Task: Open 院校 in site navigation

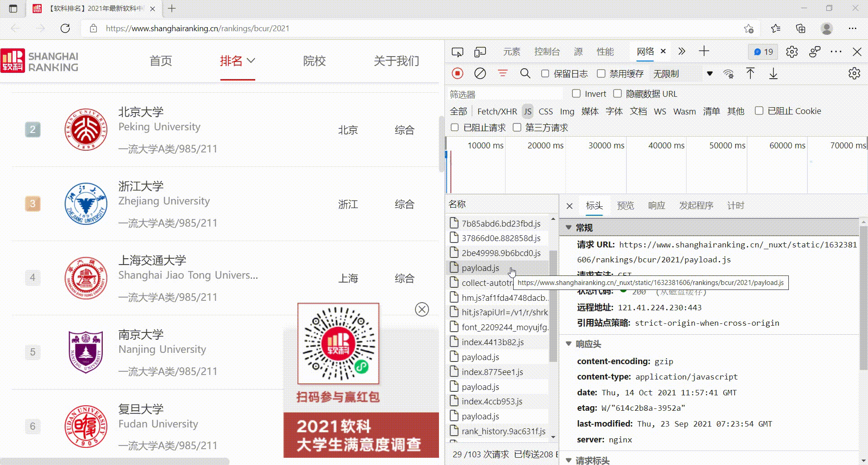Action: coord(314,61)
